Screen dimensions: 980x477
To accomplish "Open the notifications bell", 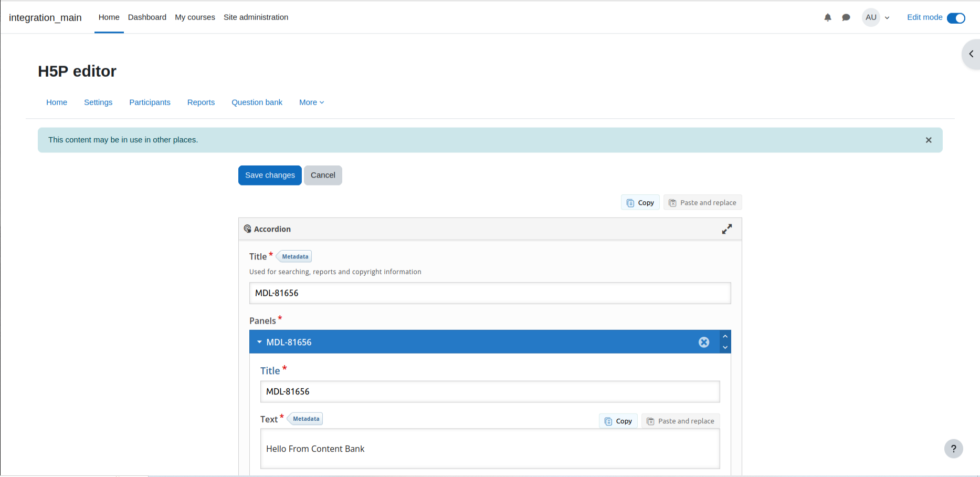I will [x=828, y=17].
